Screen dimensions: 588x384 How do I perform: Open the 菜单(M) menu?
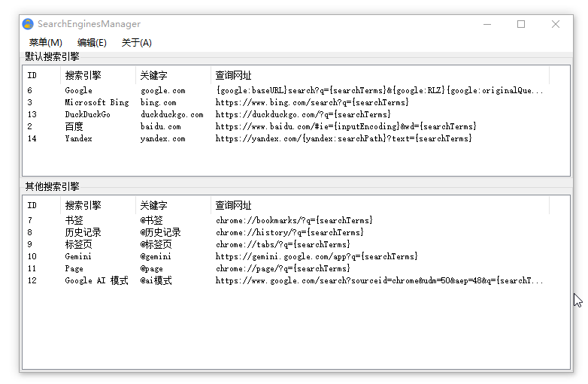coord(45,43)
